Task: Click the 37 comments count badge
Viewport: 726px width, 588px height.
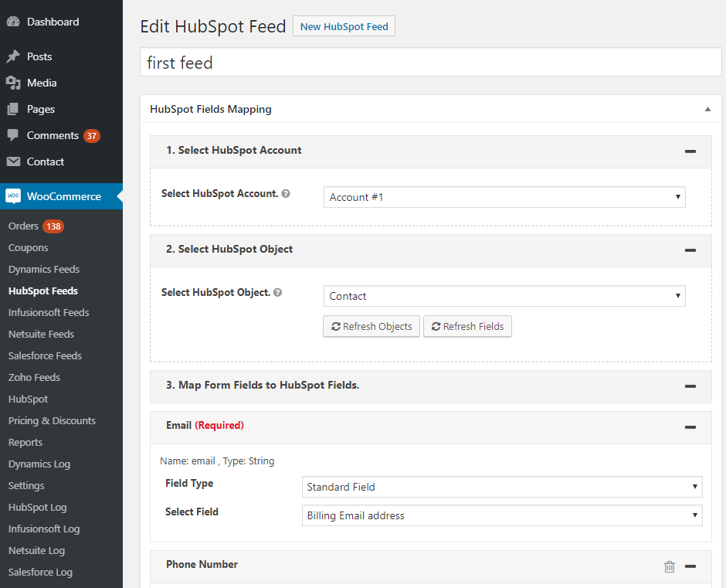Action: [92, 136]
